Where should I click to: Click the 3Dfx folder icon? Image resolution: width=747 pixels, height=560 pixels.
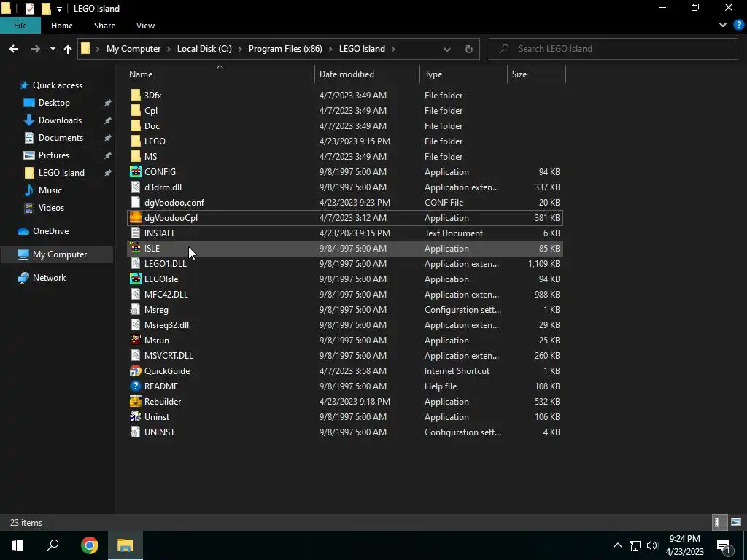(136, 96)
